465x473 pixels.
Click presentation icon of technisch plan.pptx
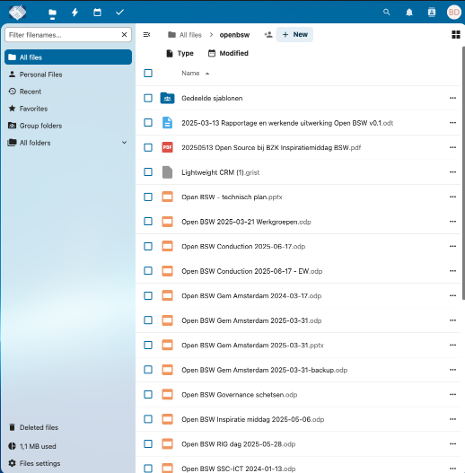coord(167,197)
